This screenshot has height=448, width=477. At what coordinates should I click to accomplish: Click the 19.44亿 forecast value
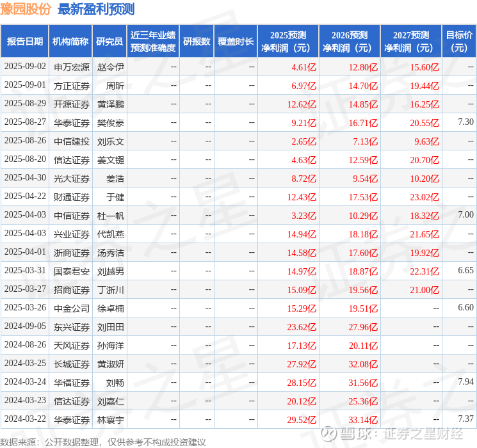pos(424,86)
